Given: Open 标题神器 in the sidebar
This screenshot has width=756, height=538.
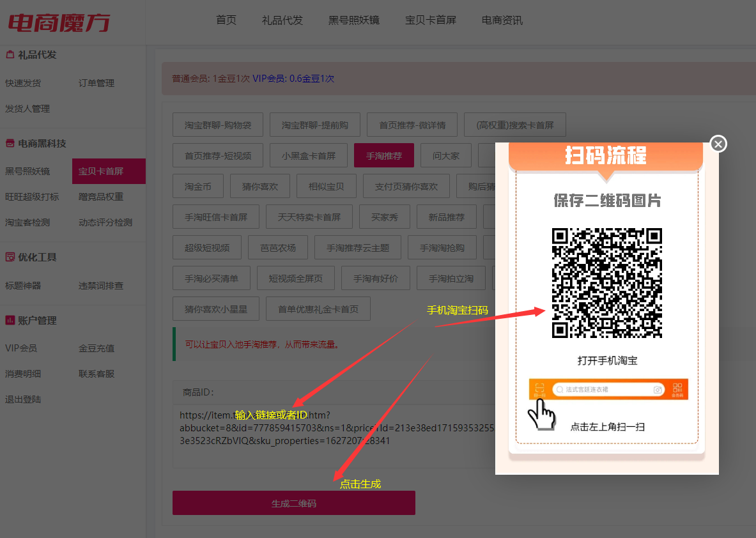Looking at the screenshot, I should pyautogui.click(x=23, y=286).
